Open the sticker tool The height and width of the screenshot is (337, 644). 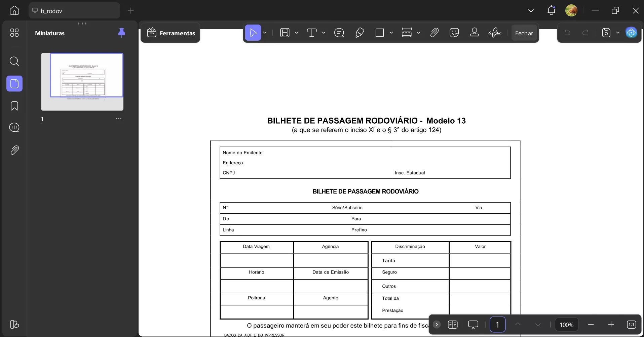point(454,33)
